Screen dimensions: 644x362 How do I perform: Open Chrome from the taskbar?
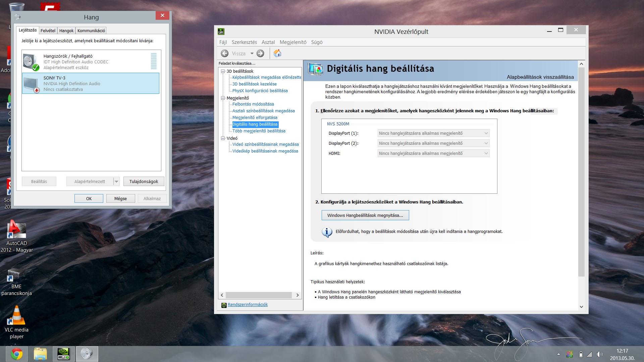(16, 354)
